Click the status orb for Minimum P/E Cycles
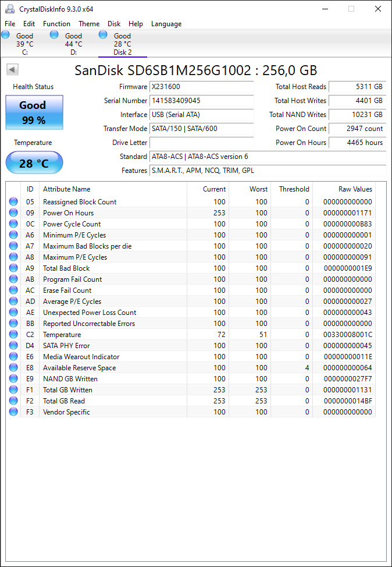392x567 pixels. [x=13, y=235]
